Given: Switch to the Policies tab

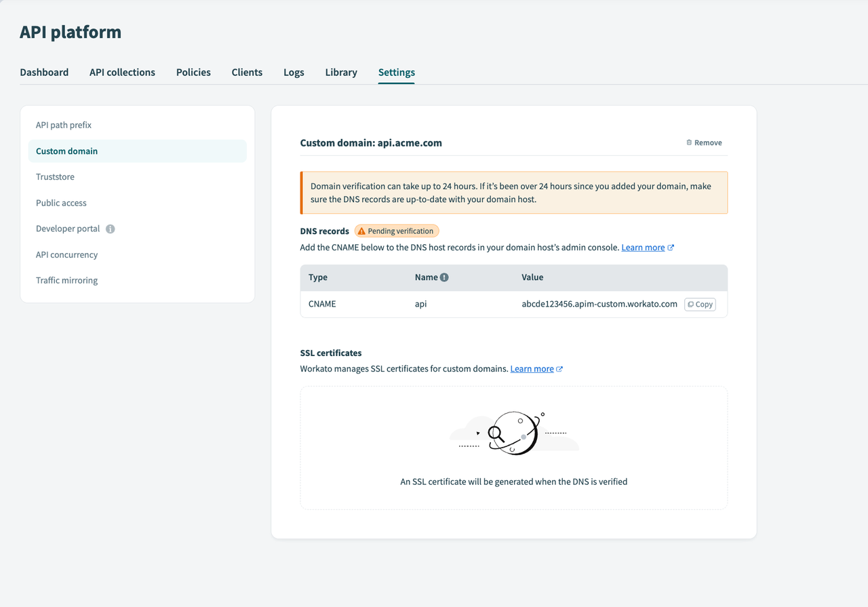Looking at the screenshot, I should tap(193, 72).
